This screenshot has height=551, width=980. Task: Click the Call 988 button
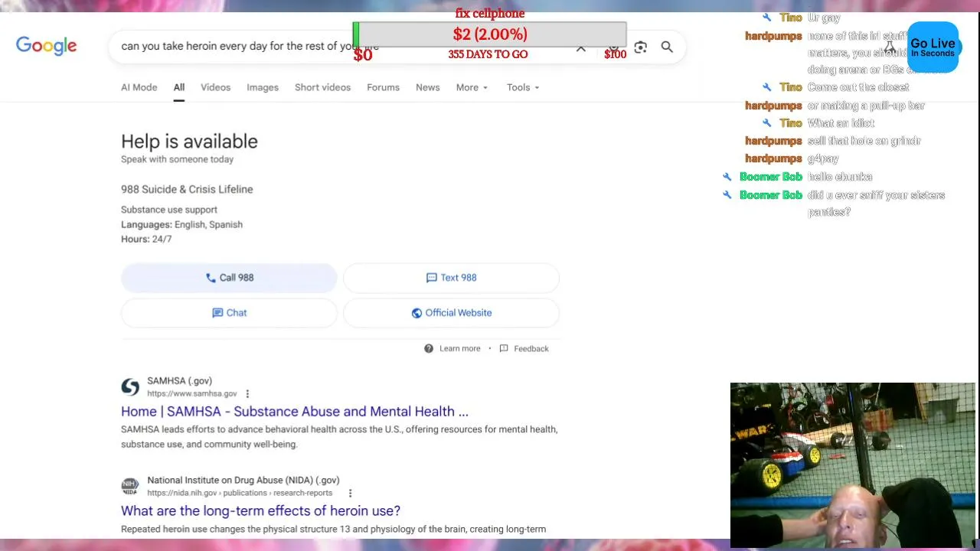coord(229,278)
